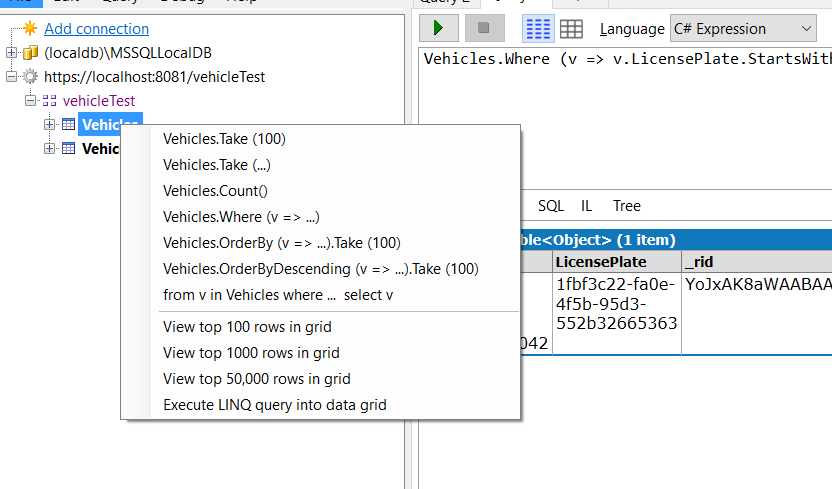Click the database icon for (localdb)\MSSQLLocalDB

[x=30, y=53]
